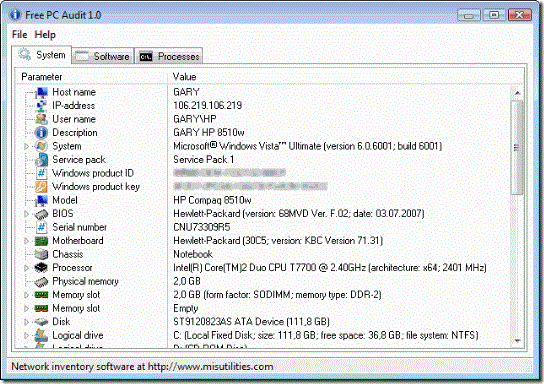The image size is (544, 384).
Task: Expand the Logical drive C: node
Action: pos(26,336)
